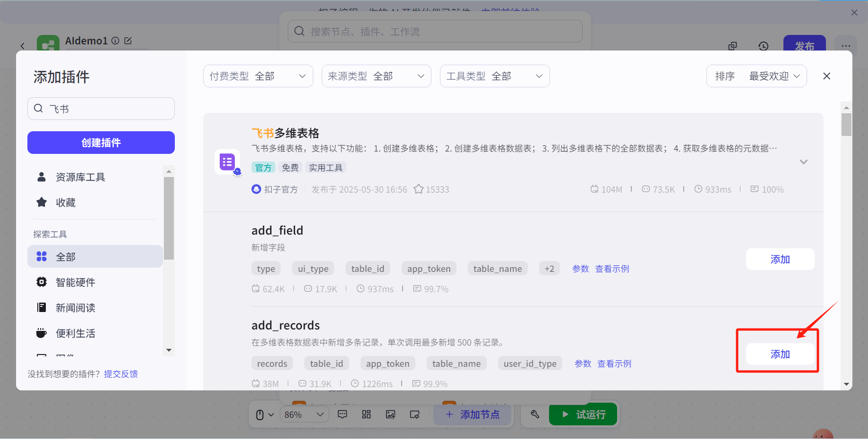Click the star icon beside 15333
868x439 pixels.
coord(419,189)
